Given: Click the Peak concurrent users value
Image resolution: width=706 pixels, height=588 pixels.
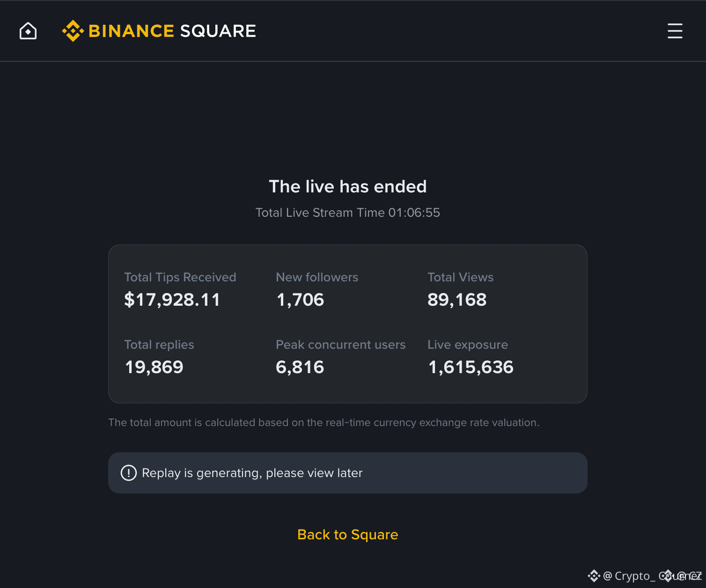Looking at the screenshot, I should pos(300,367).
